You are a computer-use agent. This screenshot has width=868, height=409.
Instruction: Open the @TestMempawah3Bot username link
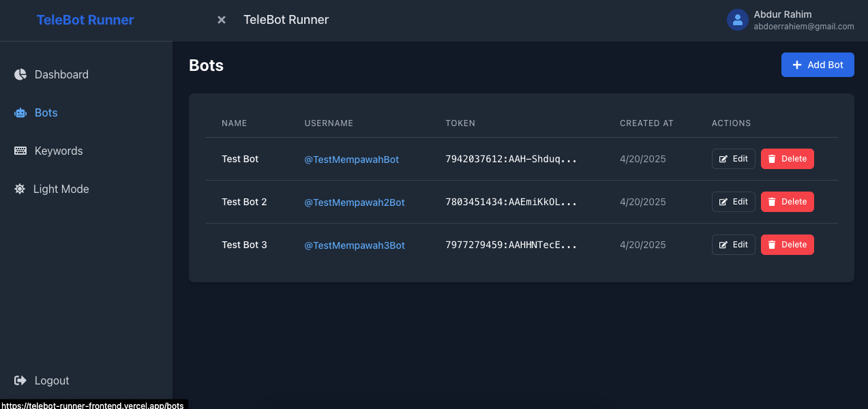point(355,245)
